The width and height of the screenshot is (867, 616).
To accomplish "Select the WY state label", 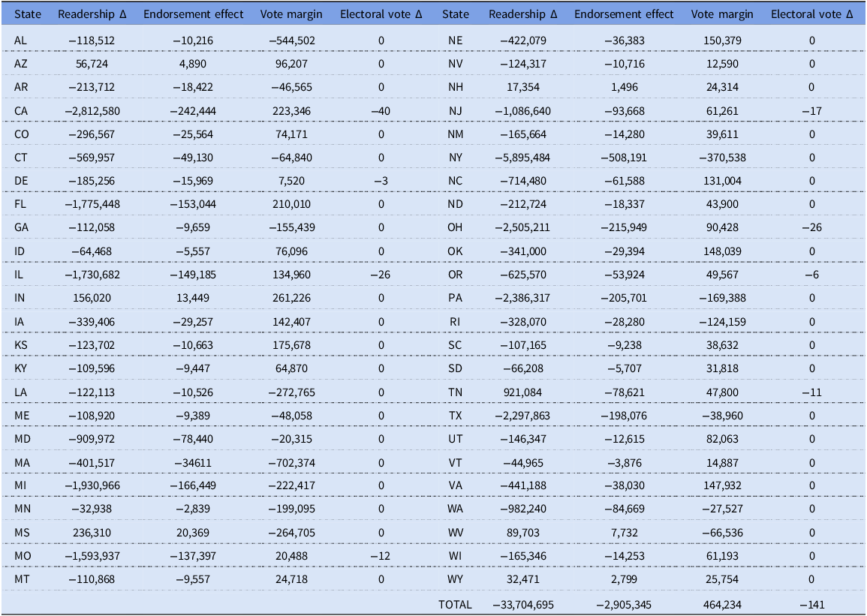I will pyautogui.click(x=455, y=579).
